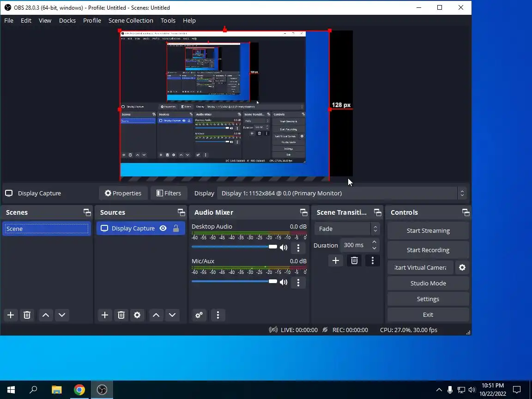
Task: Enable Studio Mode
Action: coord(428,283)
